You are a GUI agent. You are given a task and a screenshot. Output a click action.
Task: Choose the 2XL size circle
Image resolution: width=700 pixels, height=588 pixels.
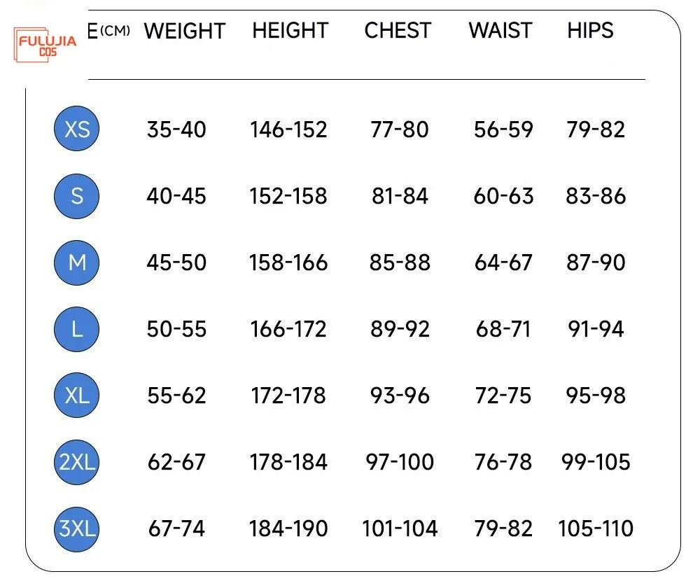(76, 462)
